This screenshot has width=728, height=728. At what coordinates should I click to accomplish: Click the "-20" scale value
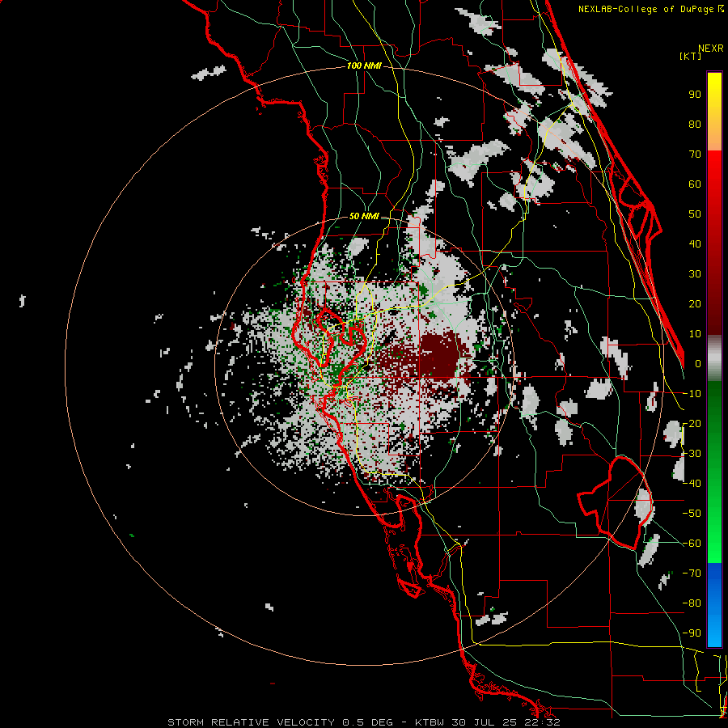tap(692, 423)
